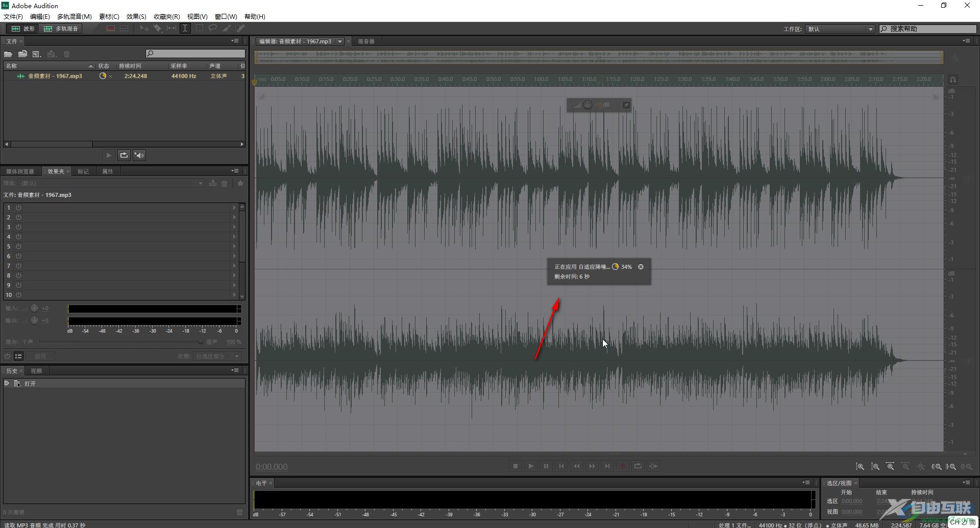Sort files by 持续时间 column
The height and width of the screenshot is (528, 980).
click(142, 66)
